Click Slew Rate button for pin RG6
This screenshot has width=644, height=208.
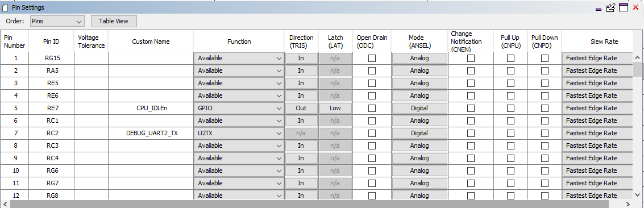tap(597, 170)
